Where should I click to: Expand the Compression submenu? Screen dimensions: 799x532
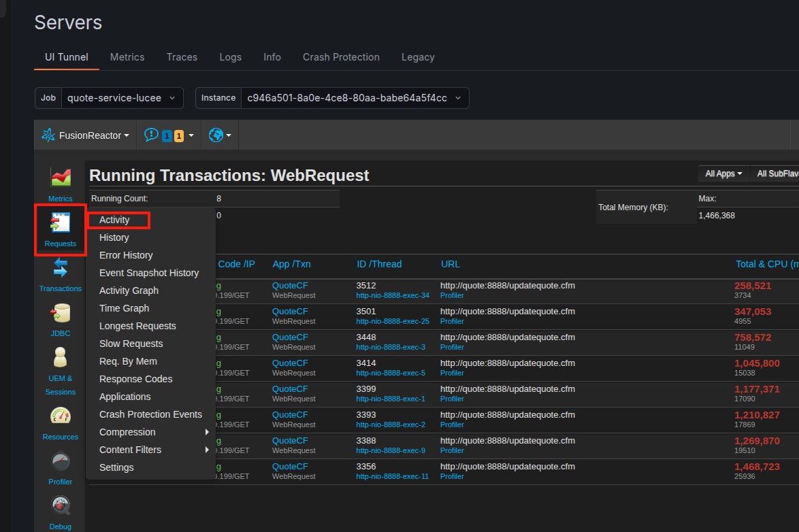pos(127,432)
